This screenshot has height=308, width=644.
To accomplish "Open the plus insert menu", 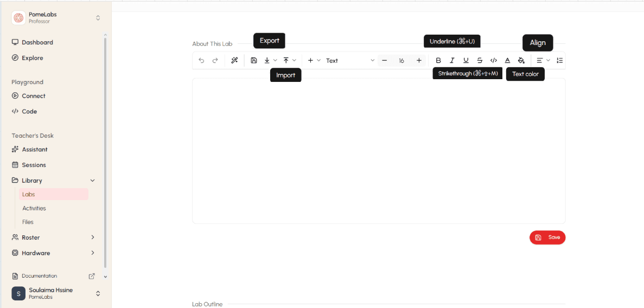I will coord(314,60).
